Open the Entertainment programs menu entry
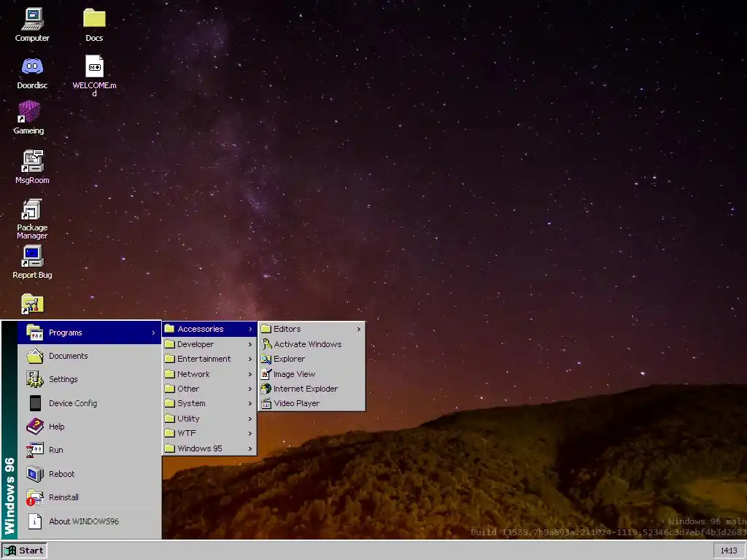The image size is (747, 560). click(x=209, y=359)
